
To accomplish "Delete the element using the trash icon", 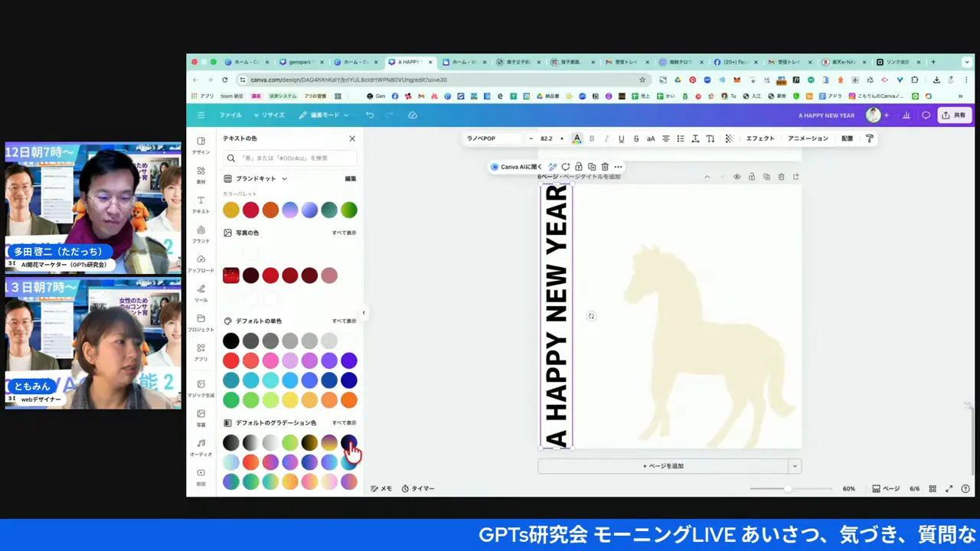I will pyautogui.click(x=605, y=166).
